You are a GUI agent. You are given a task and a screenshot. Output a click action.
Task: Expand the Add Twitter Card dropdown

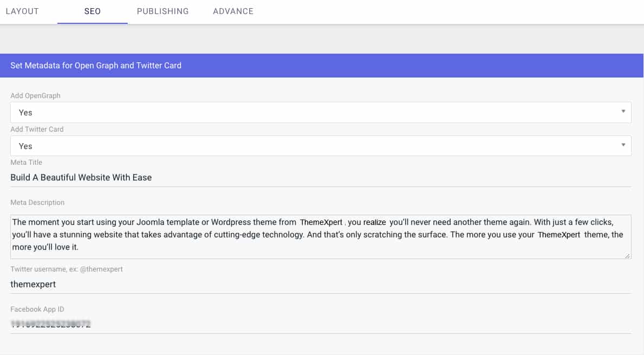click(x=321, y=146)
